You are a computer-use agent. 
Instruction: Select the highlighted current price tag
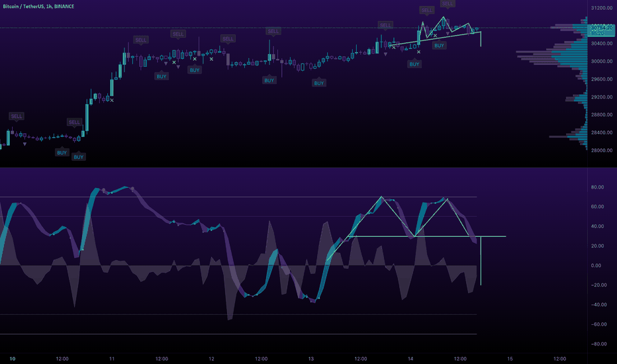coord(602,30)
